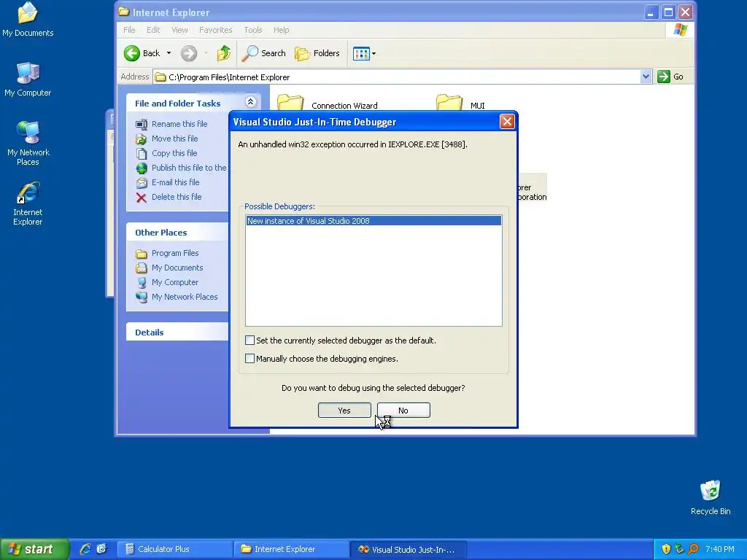
Task: Collapse the File and Folder Tasks panel
Action: [251, 101]
